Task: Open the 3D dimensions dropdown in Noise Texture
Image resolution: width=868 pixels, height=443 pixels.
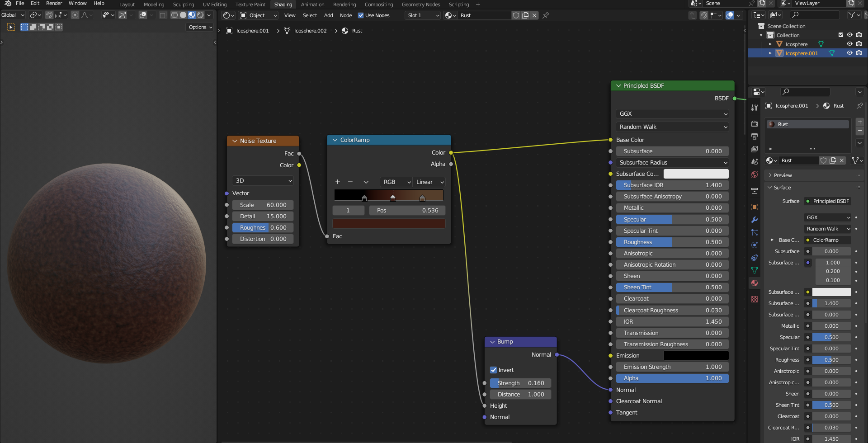Action: (x=263, y=180)
